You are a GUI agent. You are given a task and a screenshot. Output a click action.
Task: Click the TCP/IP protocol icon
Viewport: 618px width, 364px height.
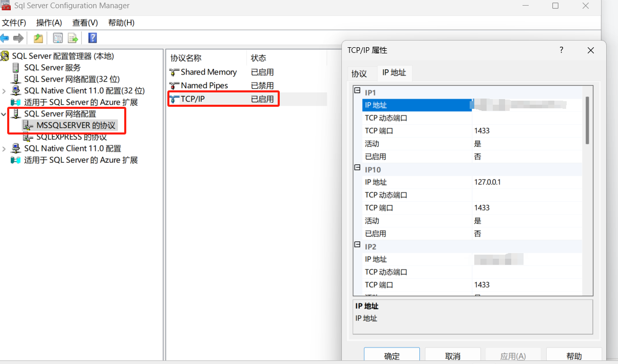174,99
